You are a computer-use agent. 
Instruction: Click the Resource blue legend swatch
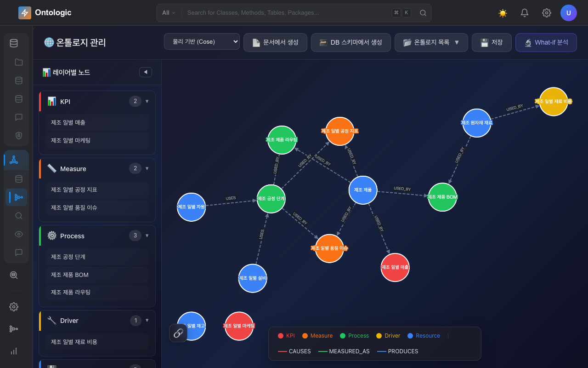[x=410, y=336]
